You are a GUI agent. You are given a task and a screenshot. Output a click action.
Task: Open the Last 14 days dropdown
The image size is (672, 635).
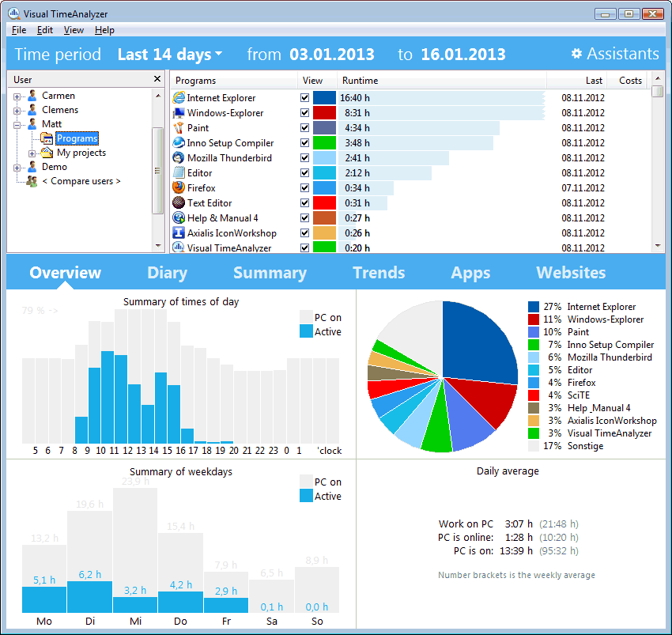point(170,54)
